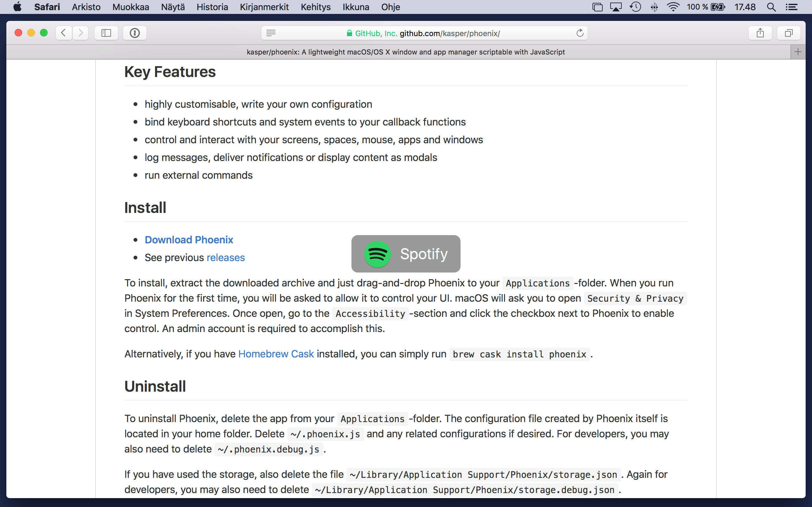
Task: Click the Bluetooth status icon
Action: (655, 7)
